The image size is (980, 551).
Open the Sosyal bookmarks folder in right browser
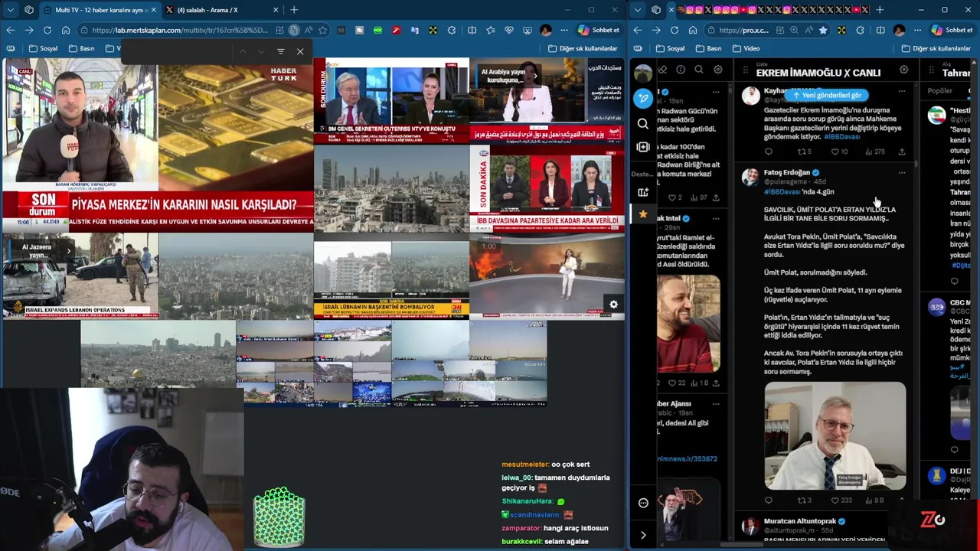point(671,48)
